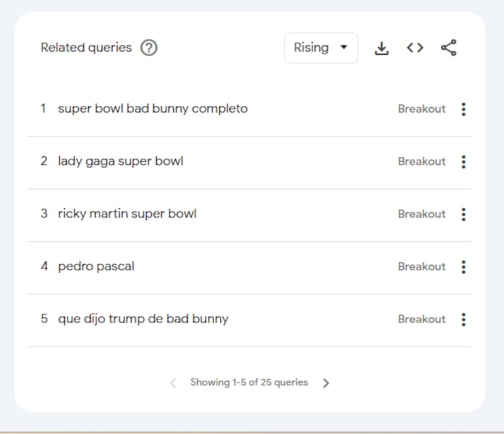This screenshot has height=434, width=504.
Task: Open more options for 'que dijo trump de bad bunny'
Action: 464,319
